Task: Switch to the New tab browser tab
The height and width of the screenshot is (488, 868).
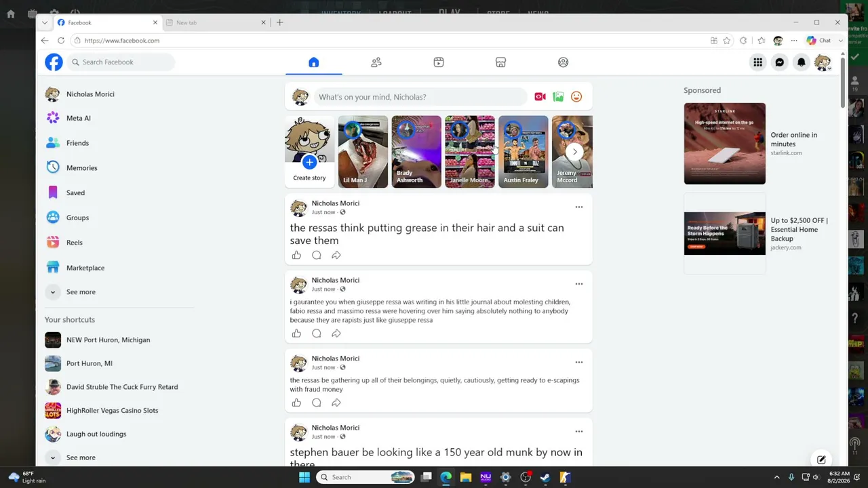Action: pyautogui.click(x=216, y=22)
